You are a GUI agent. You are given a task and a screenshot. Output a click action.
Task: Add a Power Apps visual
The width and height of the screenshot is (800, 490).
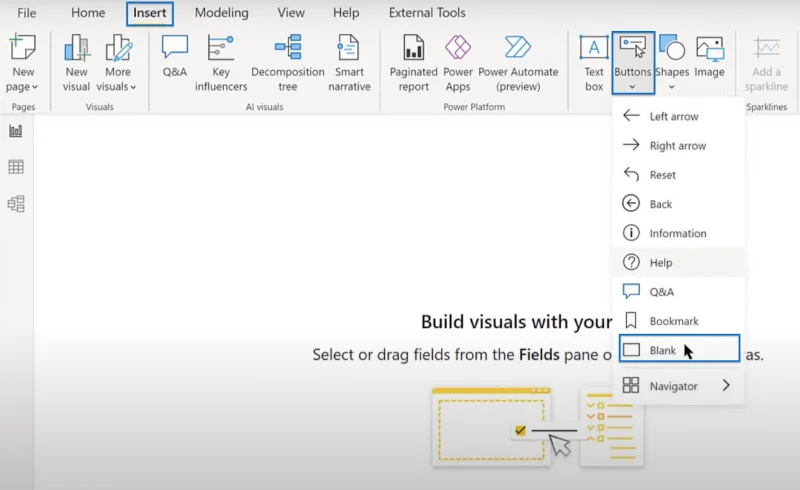458,63
